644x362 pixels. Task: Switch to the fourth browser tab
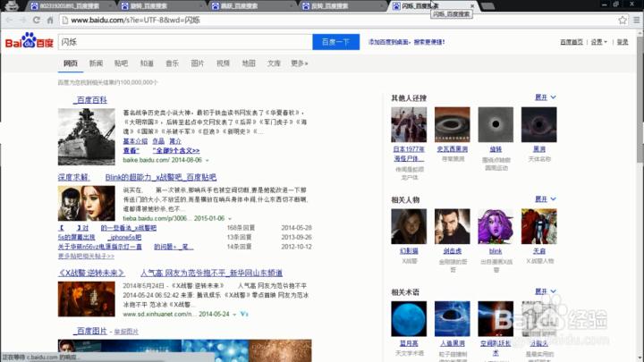point(340,5)
